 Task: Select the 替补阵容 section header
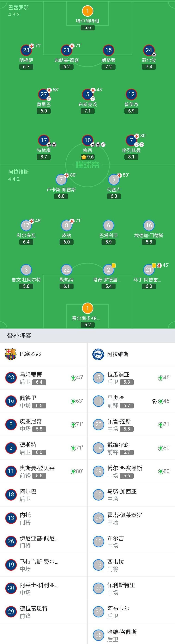click(x=19, y=335)
